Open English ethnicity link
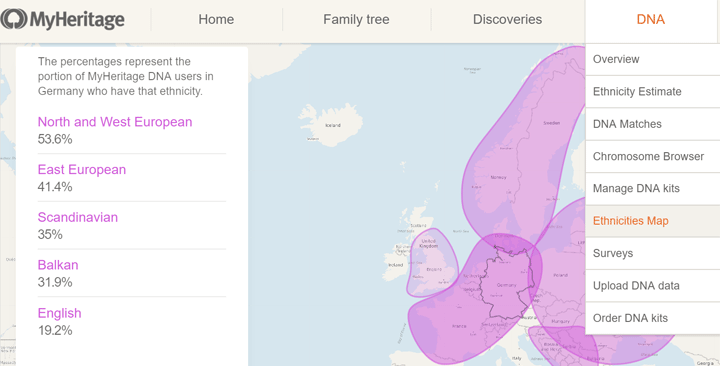The height and width of the screenshot is (366, 720). (x=59, y=313)
